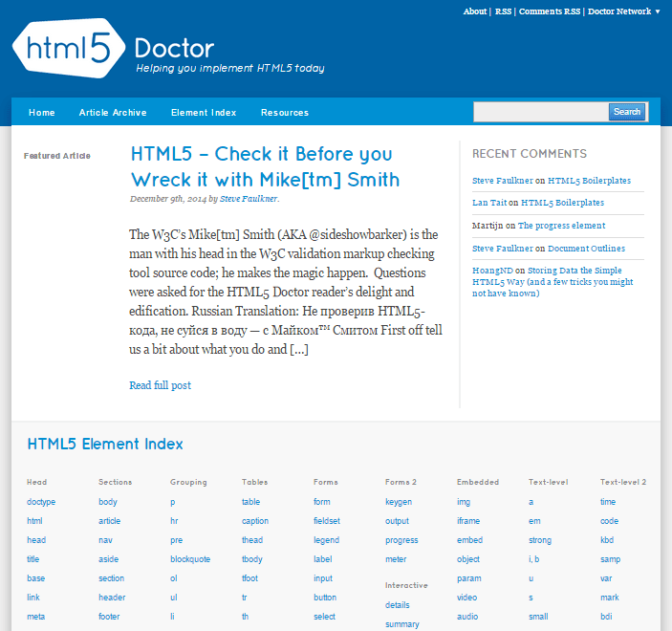This screenshot has width=672, height=631.
Task: Open the section element link
Action: (x=112, y=578)
